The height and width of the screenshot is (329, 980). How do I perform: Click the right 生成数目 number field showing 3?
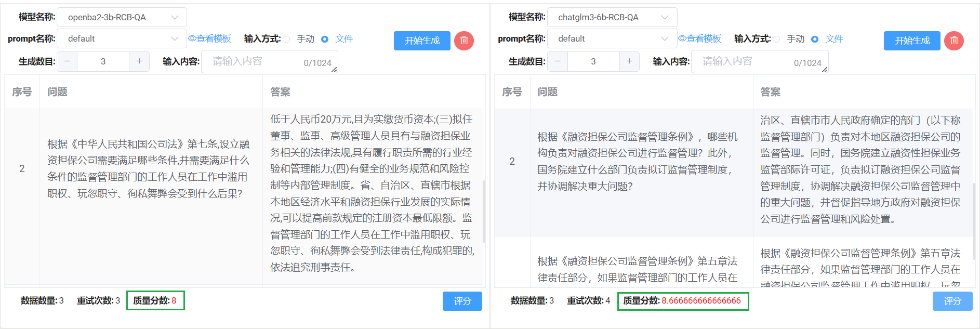pos(593,61)
